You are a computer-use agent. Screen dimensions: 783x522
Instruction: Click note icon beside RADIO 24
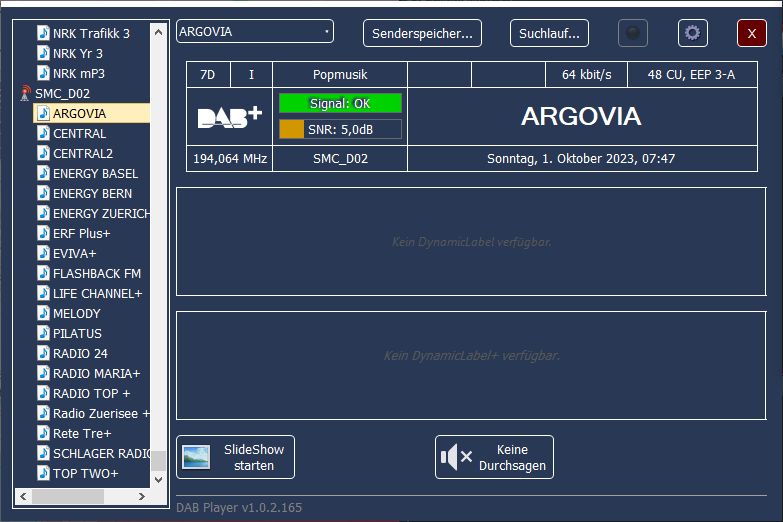click(x=43, y=353)
